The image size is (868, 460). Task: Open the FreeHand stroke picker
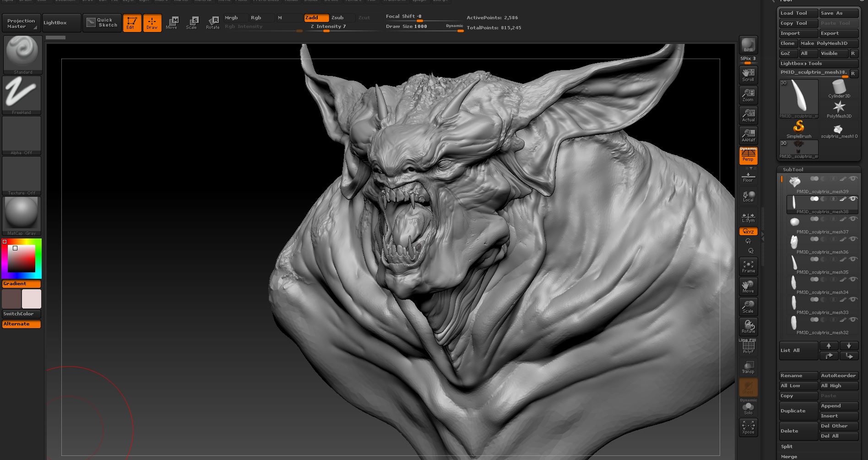point(22,95)
